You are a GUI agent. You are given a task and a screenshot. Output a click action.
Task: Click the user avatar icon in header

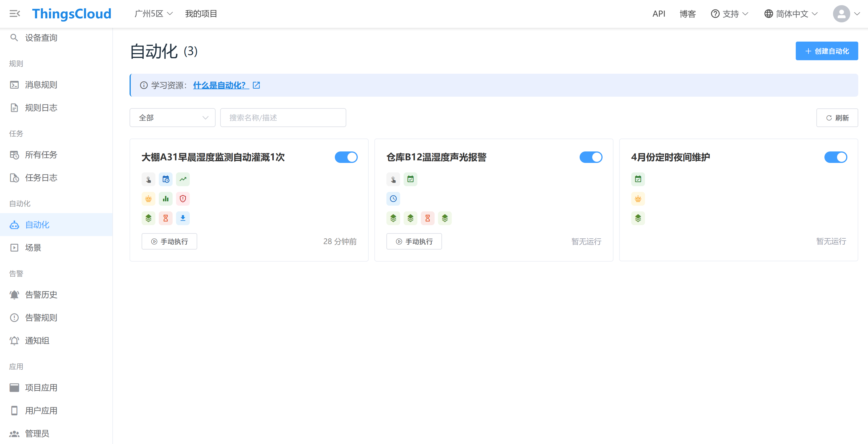click(841, 14)
